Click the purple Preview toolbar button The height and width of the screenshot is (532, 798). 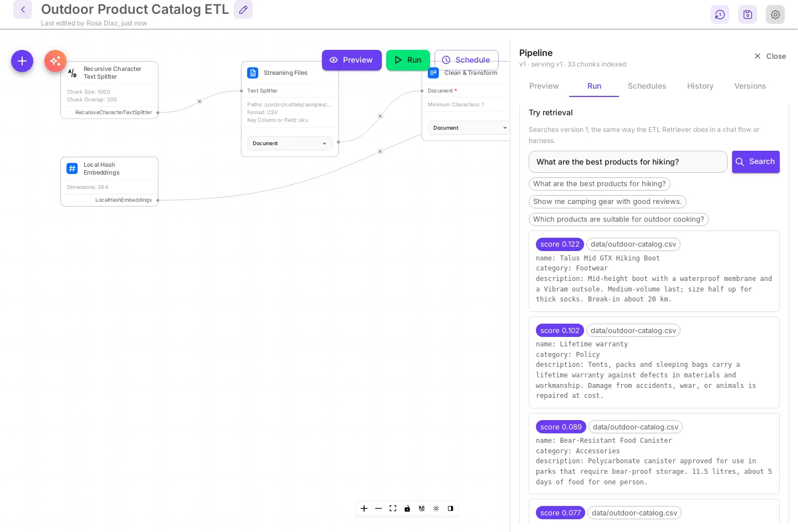coord(352,60)
